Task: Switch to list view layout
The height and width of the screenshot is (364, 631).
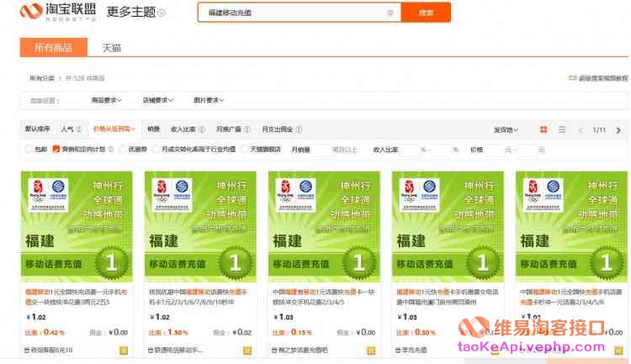Action: [562, 129]
